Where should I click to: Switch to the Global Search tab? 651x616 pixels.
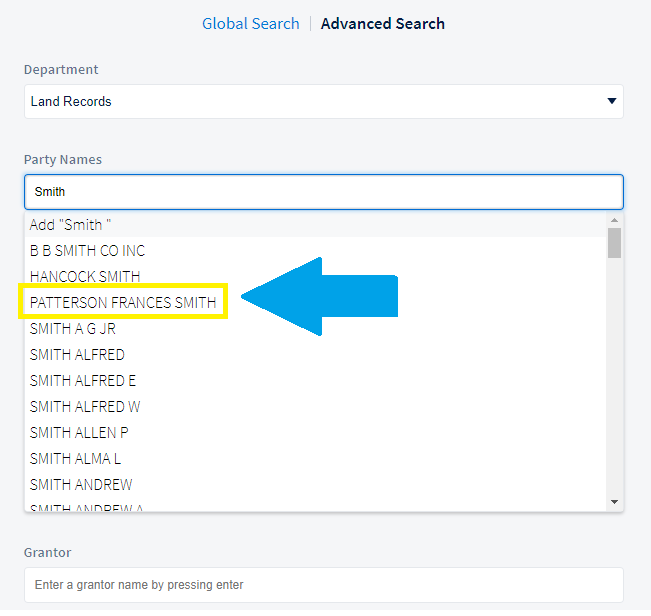click(250, 23)
